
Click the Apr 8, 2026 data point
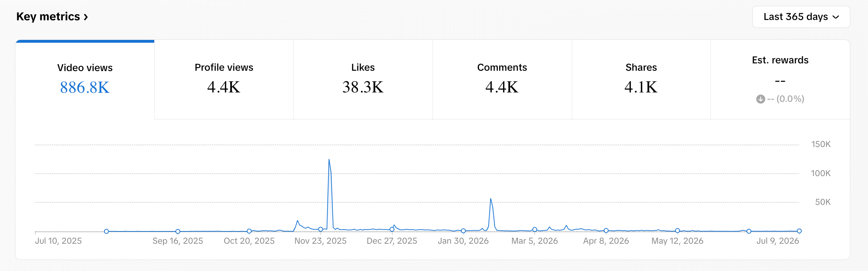click(x=606, y=230)
